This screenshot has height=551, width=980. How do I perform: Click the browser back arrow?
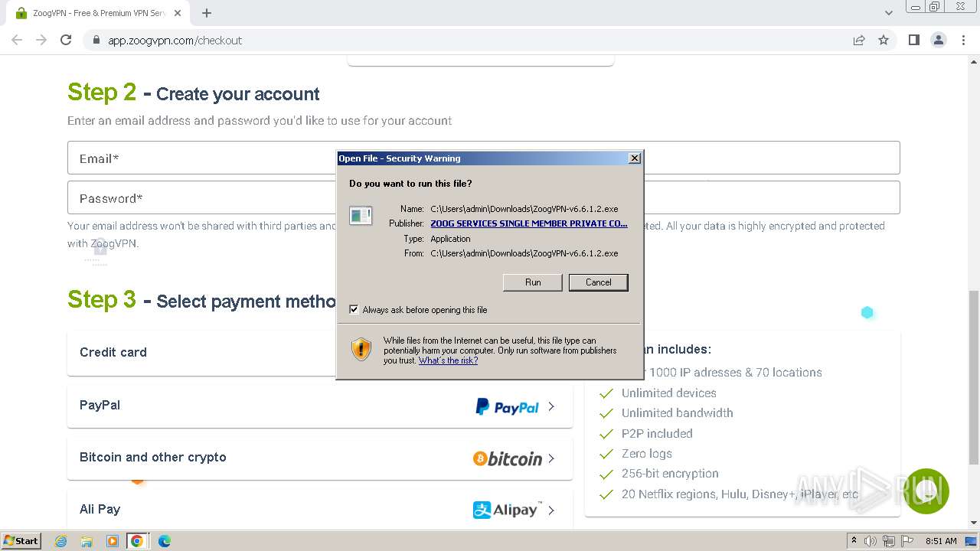(17, 40)
